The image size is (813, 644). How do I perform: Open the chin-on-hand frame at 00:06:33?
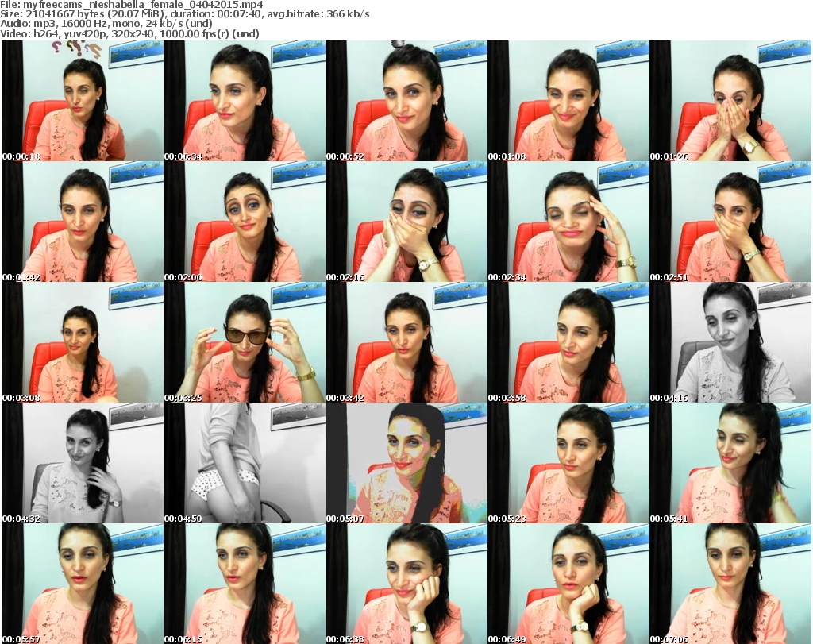pos(406,584)
